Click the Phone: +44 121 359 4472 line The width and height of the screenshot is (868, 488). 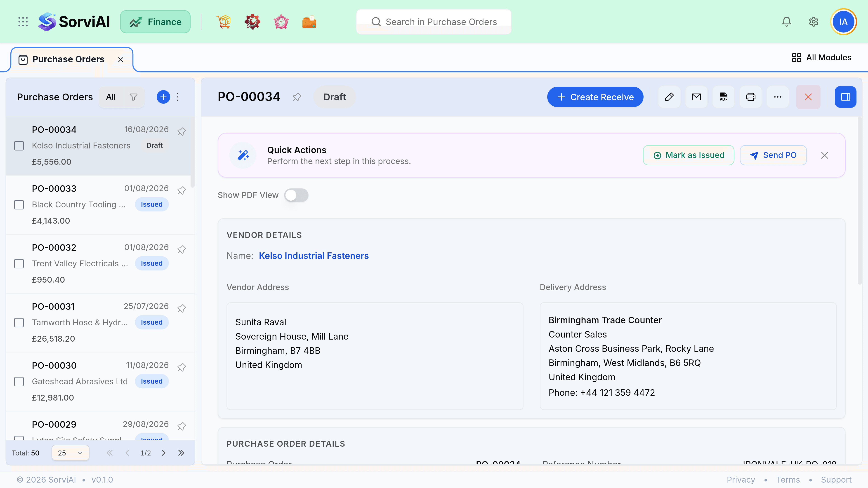tap(601, 393)
